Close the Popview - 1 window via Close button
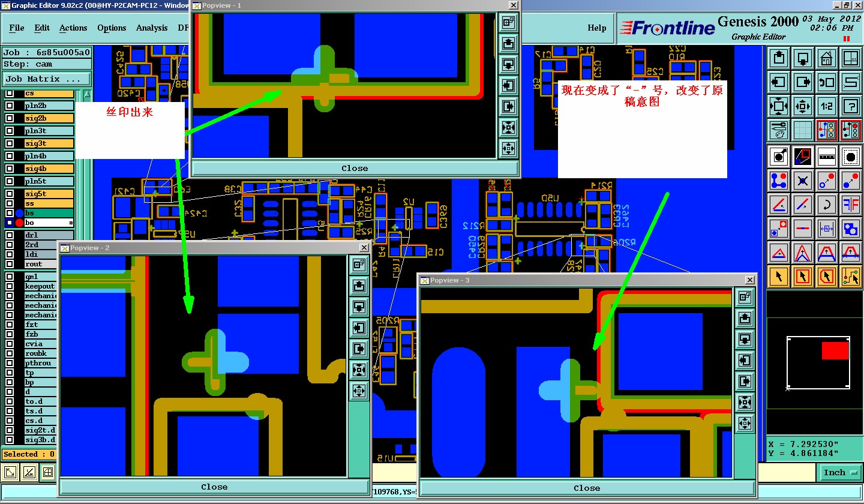The image size is (864, 504). click(x=355, y=168)
